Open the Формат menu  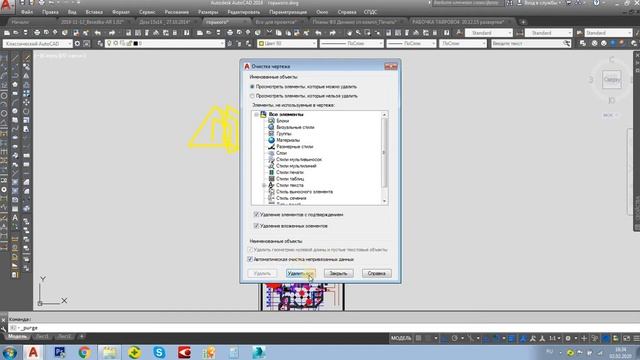[121, 12]
